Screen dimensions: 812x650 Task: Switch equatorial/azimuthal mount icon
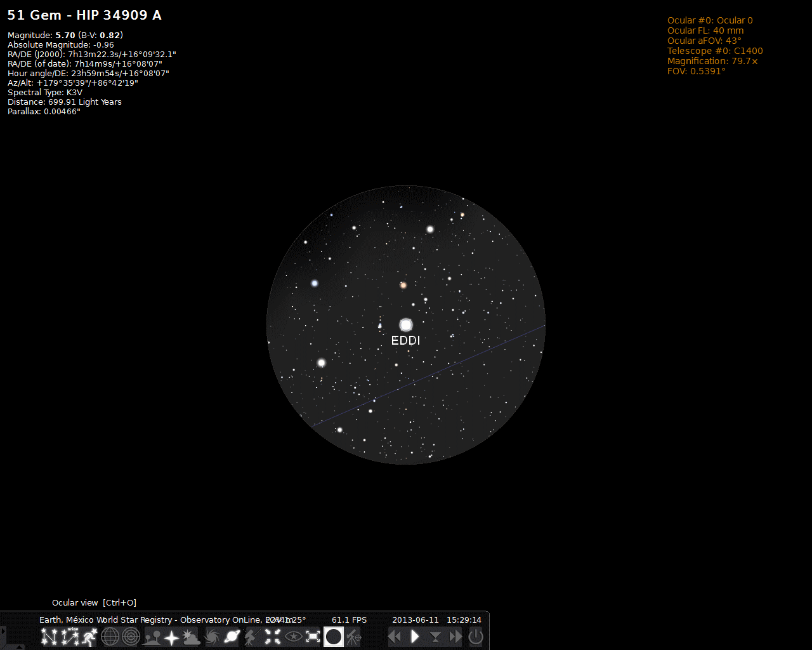[252, 637]
